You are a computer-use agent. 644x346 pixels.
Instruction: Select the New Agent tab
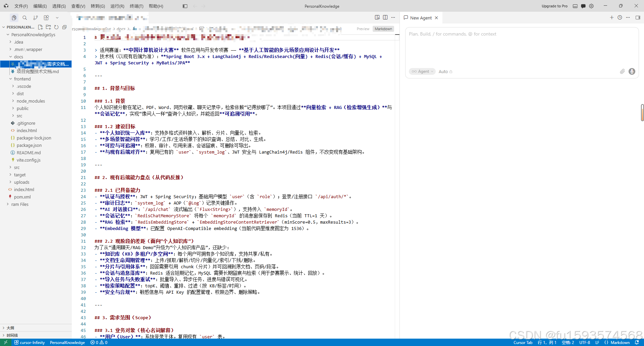pyautogui.click(x=421, y=18)
